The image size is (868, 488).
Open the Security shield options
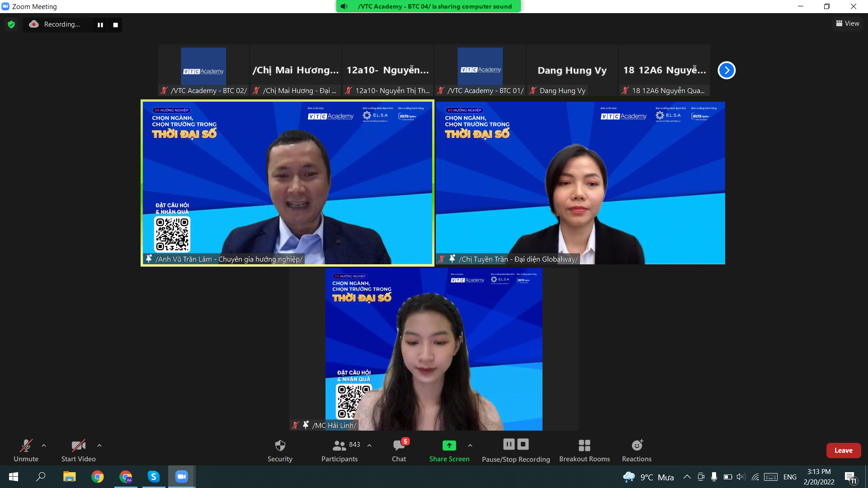(280, 450)
